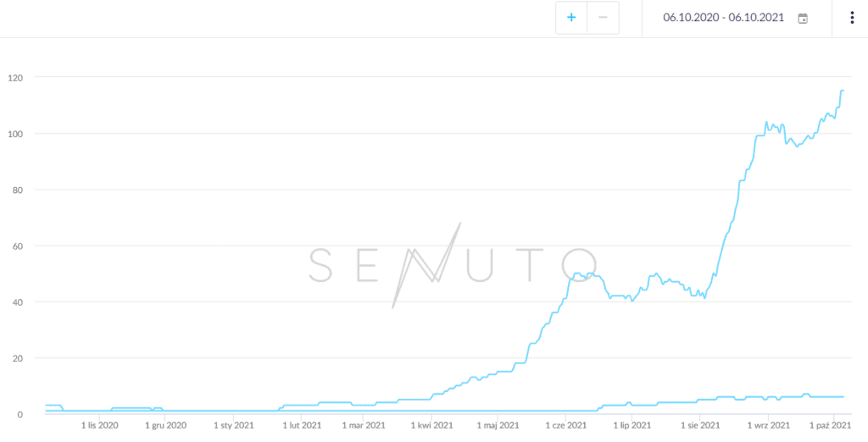Click the '1 lip 2021' axis label

coord(631,426)
